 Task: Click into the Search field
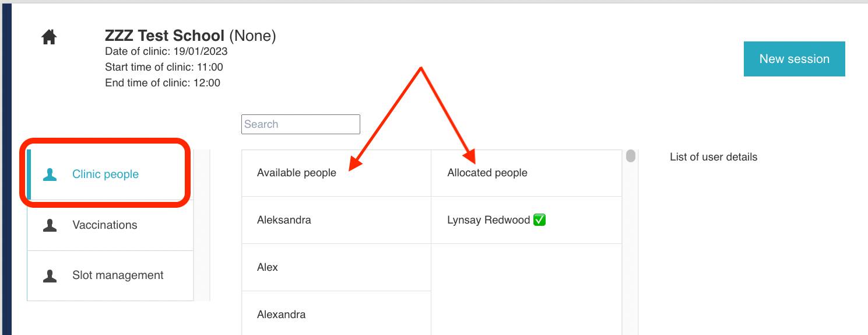(300, 124)
